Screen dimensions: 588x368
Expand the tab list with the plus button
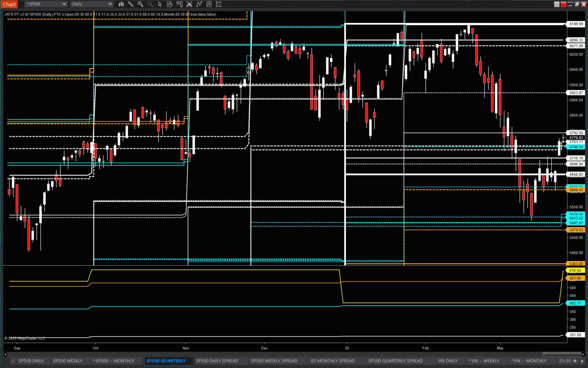[575, 361]
